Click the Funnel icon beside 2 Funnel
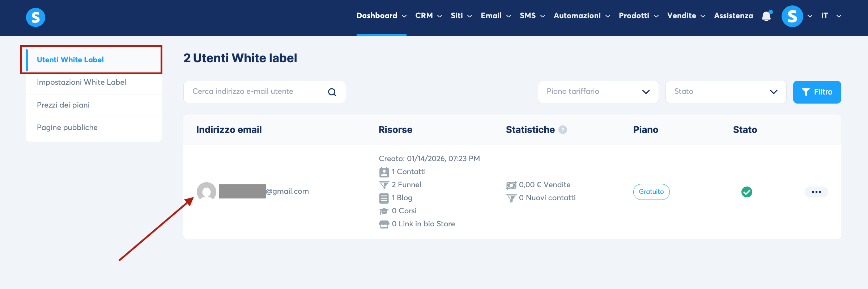Image resolution: width=868 pixels, height=289 pixels. coord(384,185)
